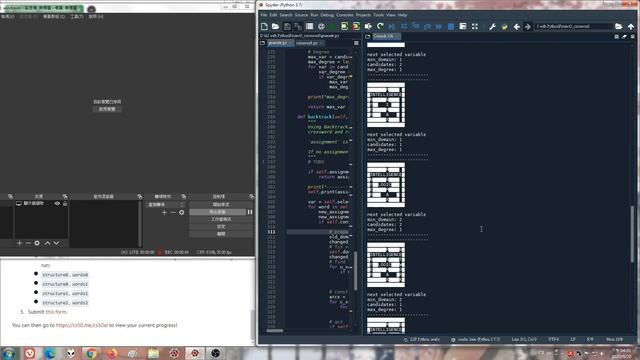Select the Console 1/A tab
640x360 pixels.
pyautogui.click(x=386, y=36)
